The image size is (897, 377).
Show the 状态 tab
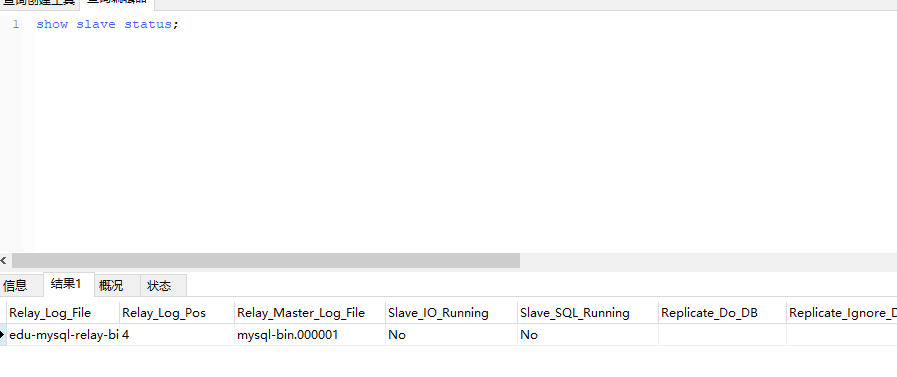[159, 285]
